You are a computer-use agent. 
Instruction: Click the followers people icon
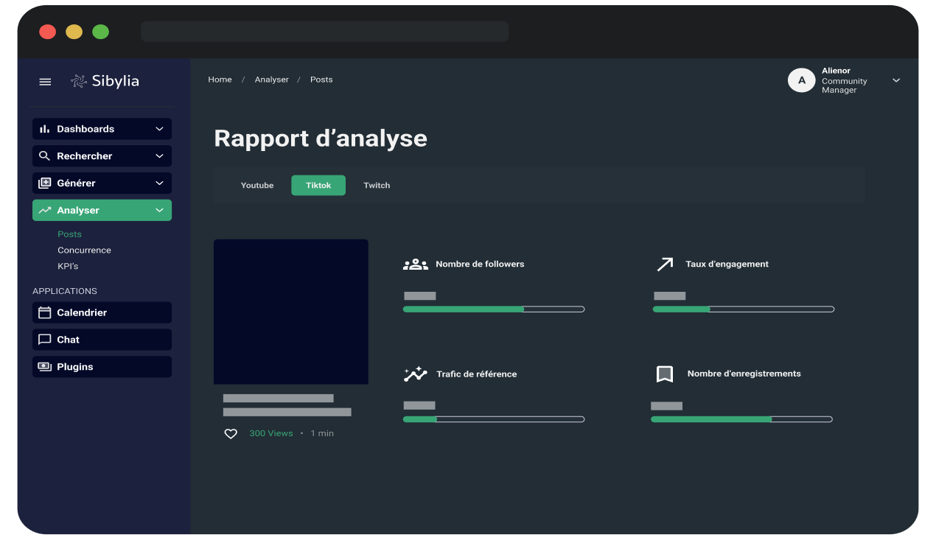tap(416, 264)
